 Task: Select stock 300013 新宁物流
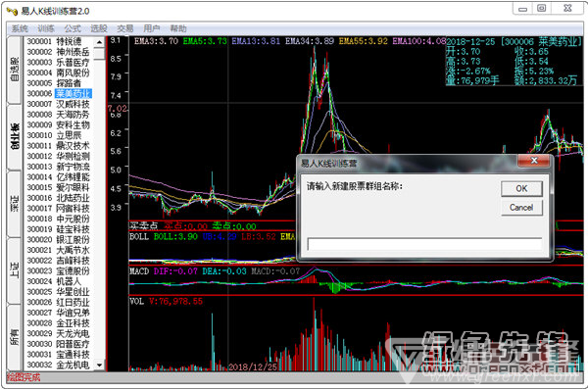(x=58, y=167)
